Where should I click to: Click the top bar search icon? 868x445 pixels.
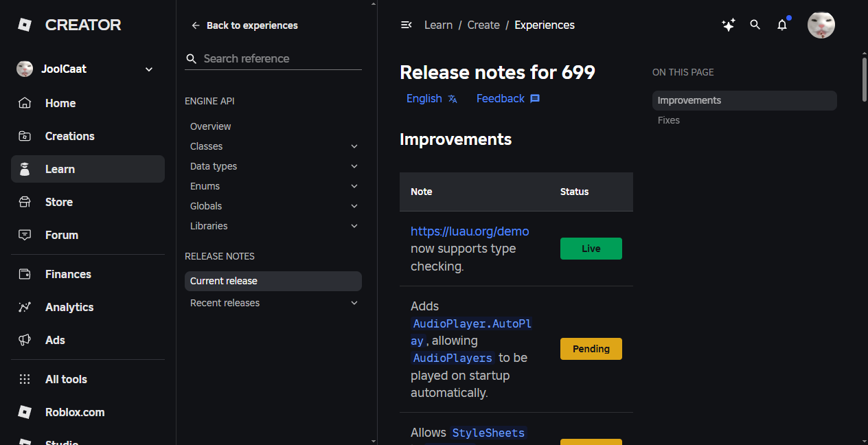point(755,25)
